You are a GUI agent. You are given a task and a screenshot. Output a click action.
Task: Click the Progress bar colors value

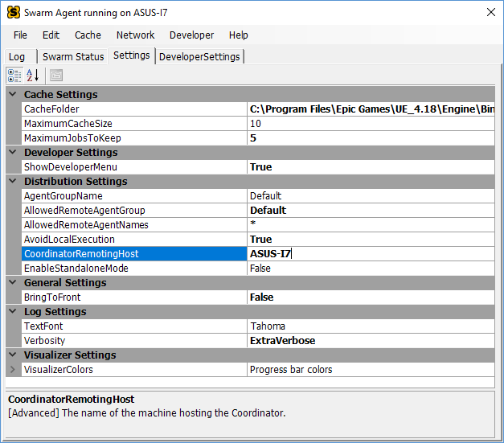371,370
